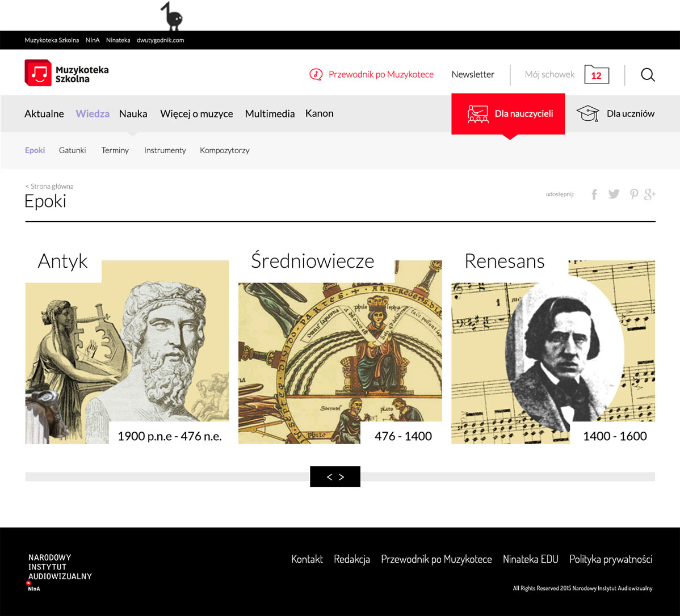
Task: Open the search magnifier icon
Action: [x=648, y=75]
